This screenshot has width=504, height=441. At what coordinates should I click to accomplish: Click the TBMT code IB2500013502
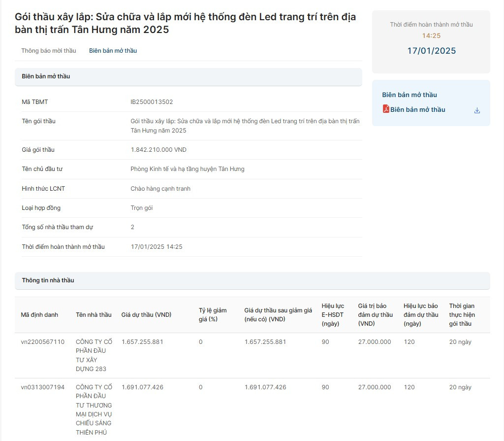point(152,102)
